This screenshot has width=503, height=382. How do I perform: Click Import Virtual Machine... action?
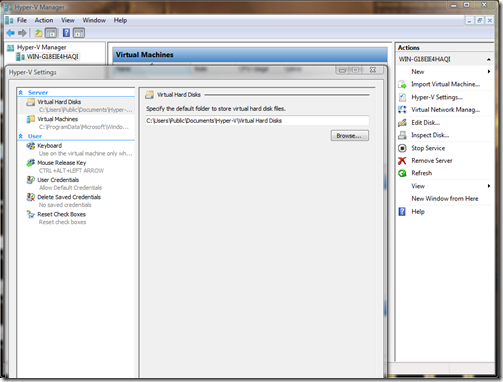(x=445, y=84)
